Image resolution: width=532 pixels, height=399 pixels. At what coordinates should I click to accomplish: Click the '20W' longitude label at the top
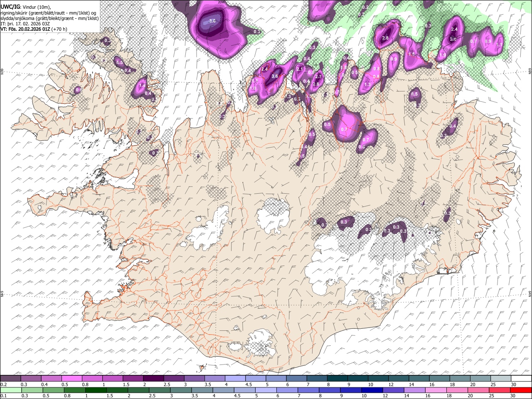point(221,2)
